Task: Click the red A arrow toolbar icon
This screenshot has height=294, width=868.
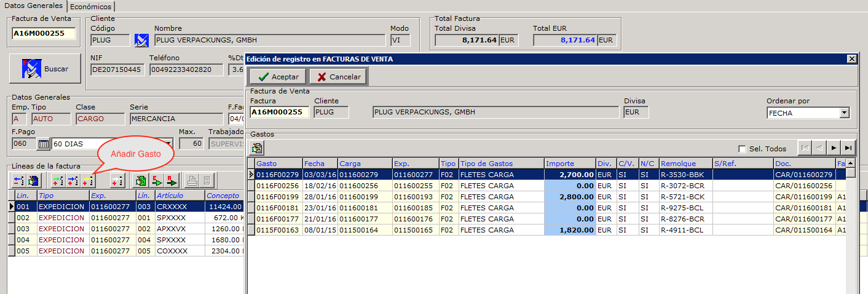Action: pyautogui.click(x=172, y=180)
